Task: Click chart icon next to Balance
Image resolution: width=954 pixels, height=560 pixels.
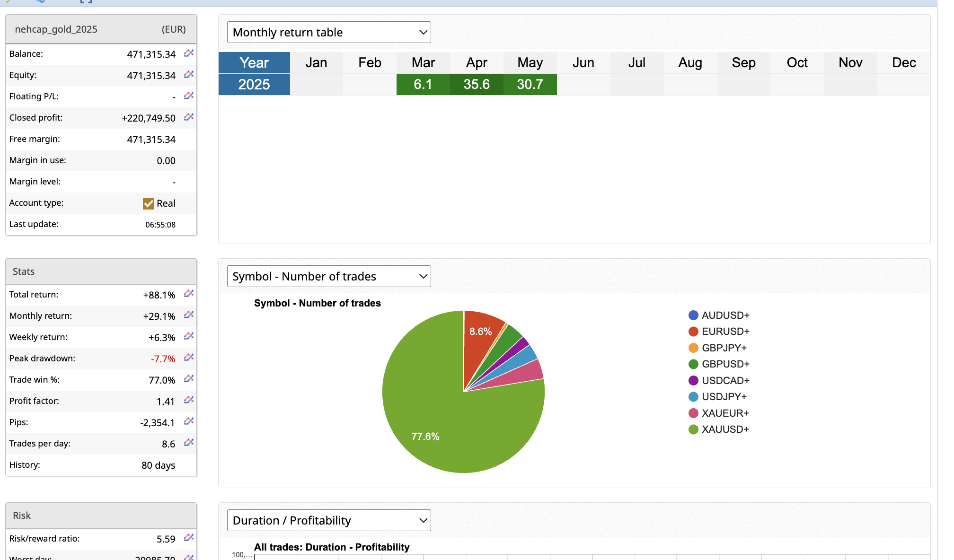Action: tap(189, 53)
